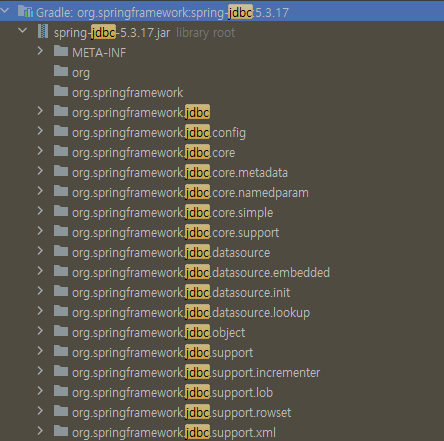Click the org.springframework folder icon
Screen dimensions: 444x441
click(x=61, y=91)
